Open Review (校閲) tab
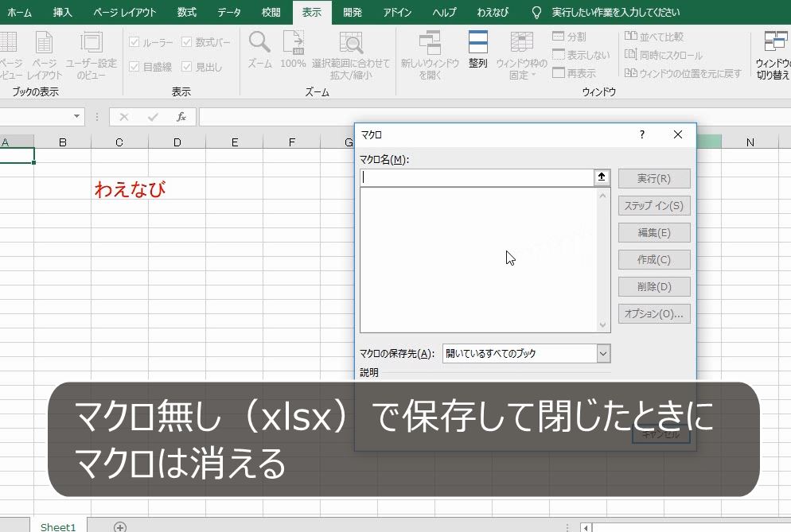Screen dimensions: 791x532 tap(271, 12)
